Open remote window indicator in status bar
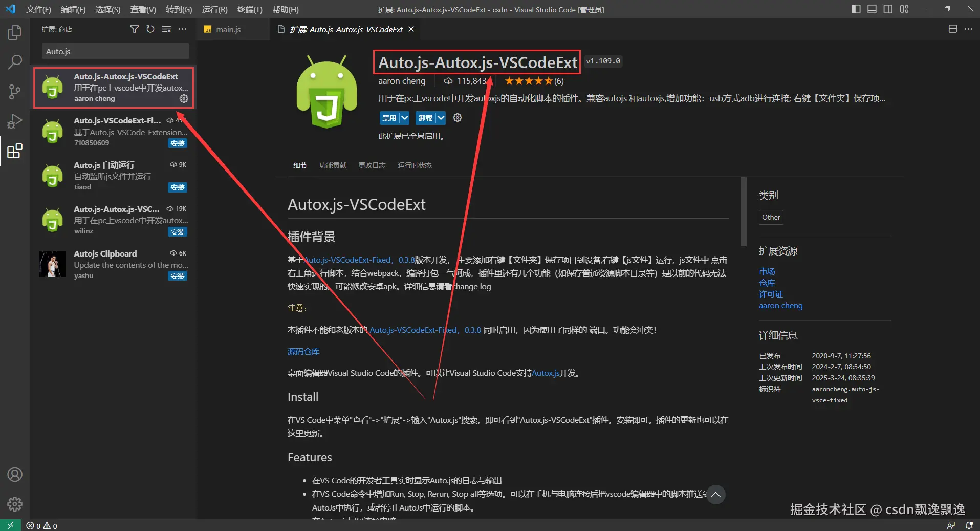980x531 pixels. point(10,525)
